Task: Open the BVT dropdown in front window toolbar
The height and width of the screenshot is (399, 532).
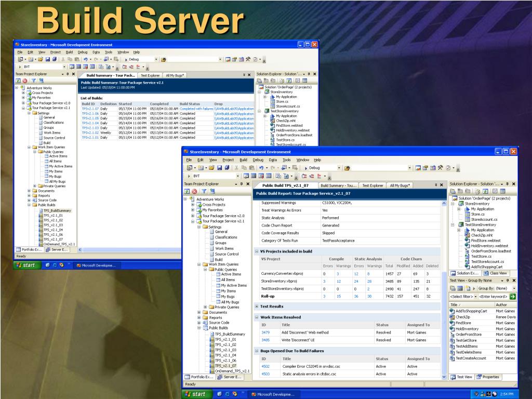Action: click(237, 176)
